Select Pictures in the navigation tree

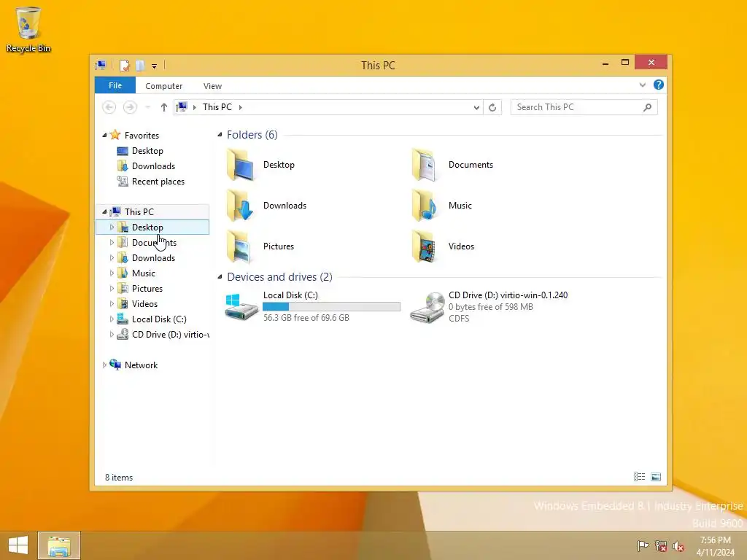[x=147, y=289]
